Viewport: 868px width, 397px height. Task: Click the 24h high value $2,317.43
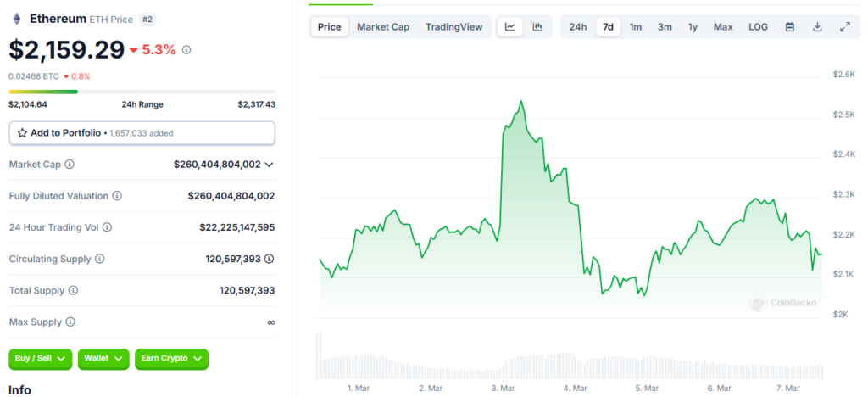(256, 104)
